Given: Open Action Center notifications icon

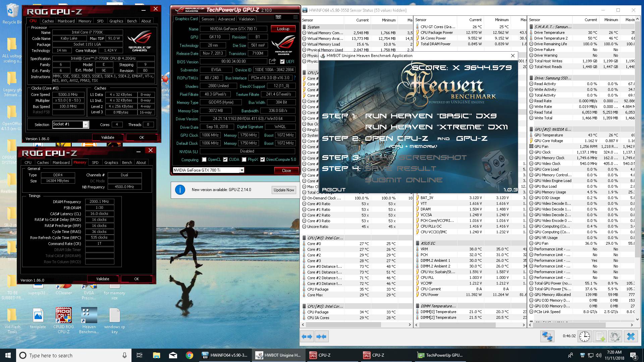Looking at the screenshot, I should [x=633, y=355].
